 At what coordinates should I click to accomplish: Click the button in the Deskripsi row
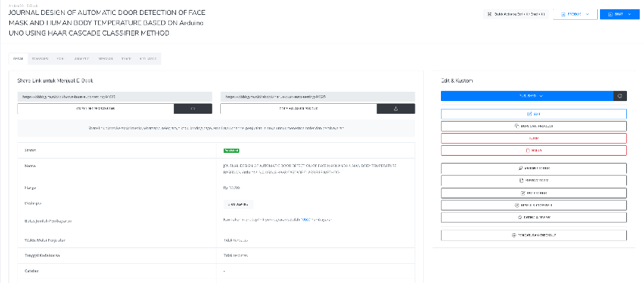[x=238, y=204]
